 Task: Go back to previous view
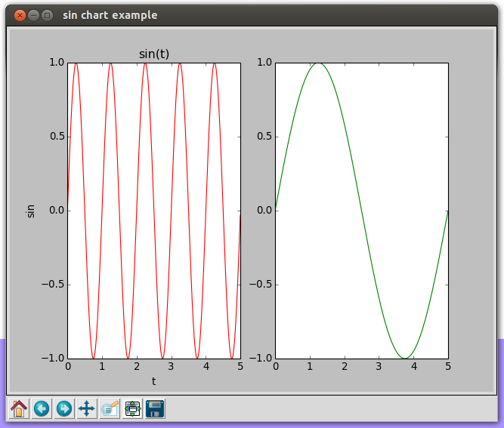[x=42, y=408]
